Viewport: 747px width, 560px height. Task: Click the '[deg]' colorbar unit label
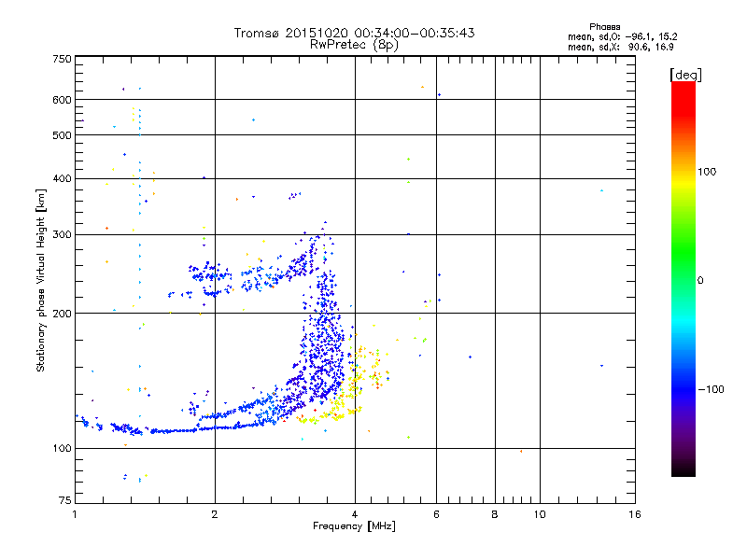(685, 75)
